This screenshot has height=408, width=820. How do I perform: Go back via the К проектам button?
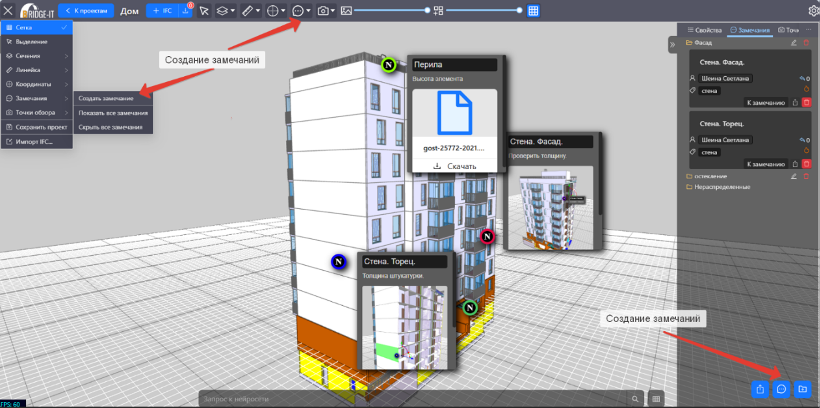(86, 10)
